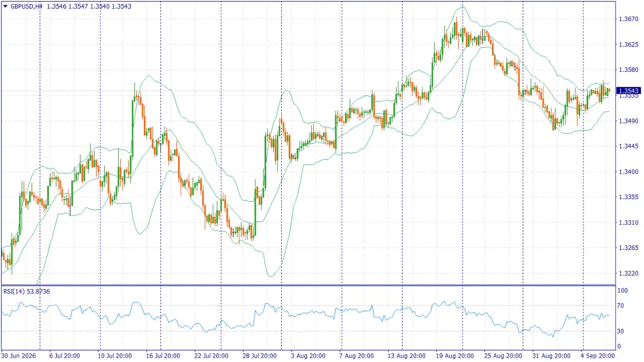Click the 25 Aug 20:00 time label
The width and height of the screenshot is (644, 362).
point(503,355)
